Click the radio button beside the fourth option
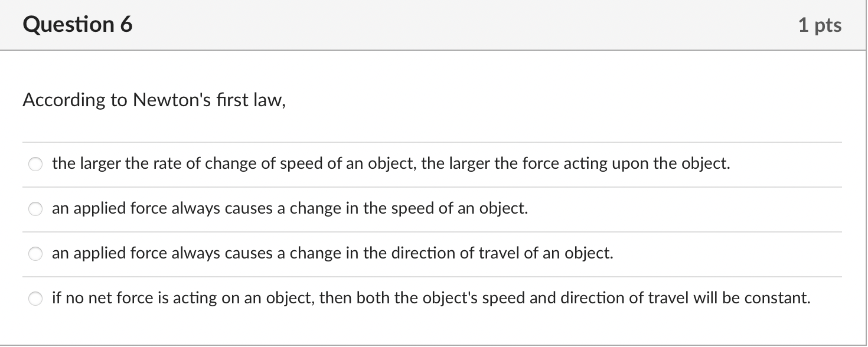Viewport: 868px width, 347px height. click(x=35, y=298)
